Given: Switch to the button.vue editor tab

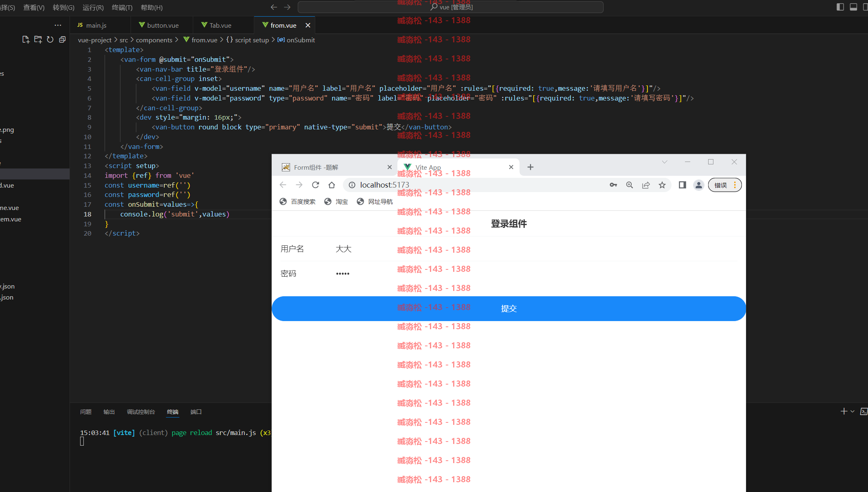Looking at the screenshot, I should [x=162, y=25].
